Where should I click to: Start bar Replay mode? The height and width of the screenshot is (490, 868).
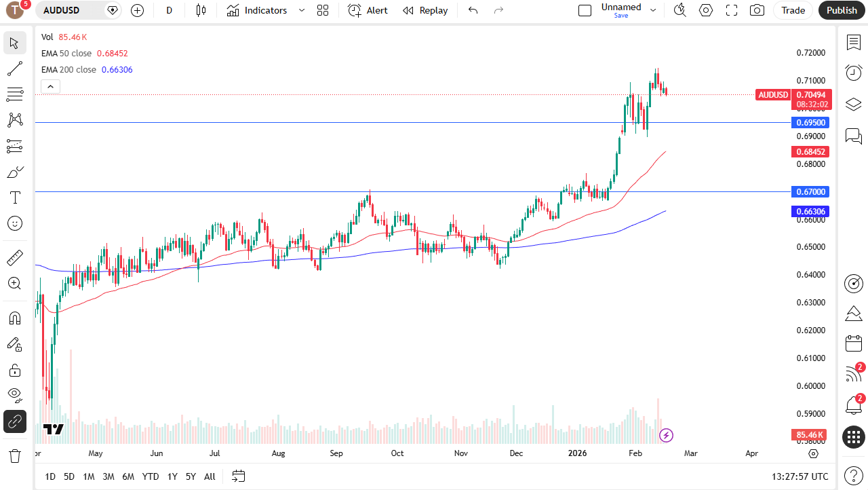[425, 10]
